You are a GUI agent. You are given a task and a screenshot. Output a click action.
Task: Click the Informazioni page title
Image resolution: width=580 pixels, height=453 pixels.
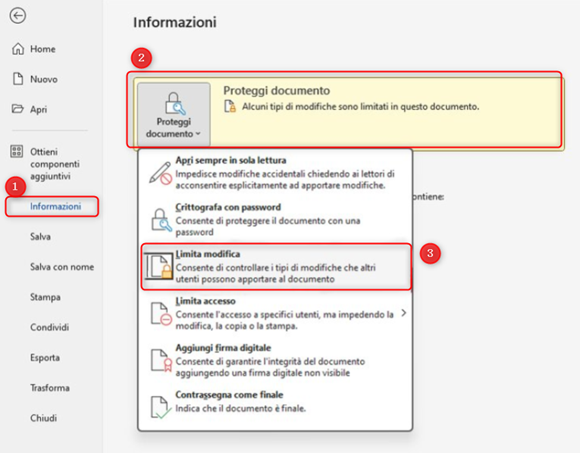[175, 22]
